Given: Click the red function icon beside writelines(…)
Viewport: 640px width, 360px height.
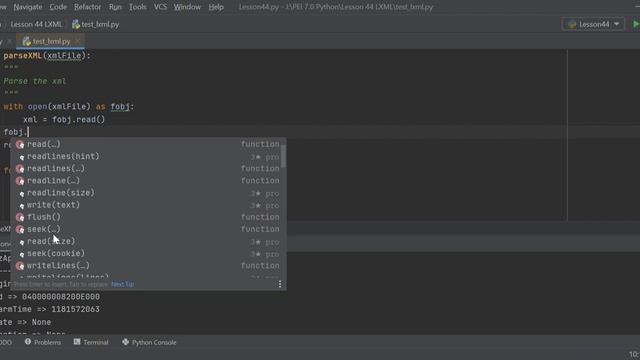Looking at the screenshot, I should 20,266.
